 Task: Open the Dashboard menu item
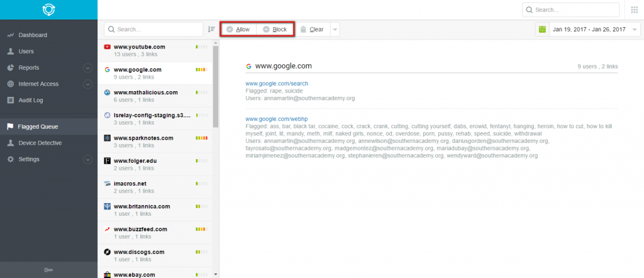48,35
